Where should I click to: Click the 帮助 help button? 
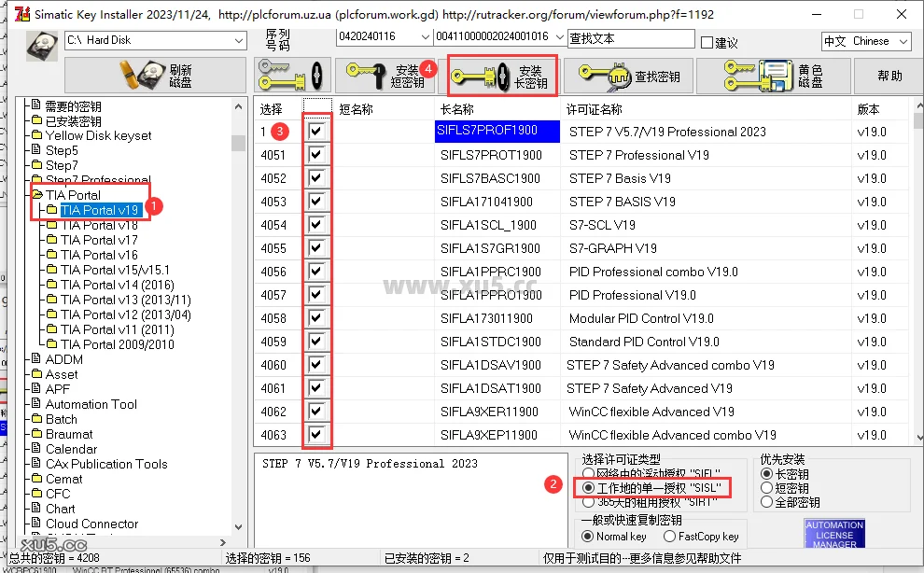pos(889,76)
